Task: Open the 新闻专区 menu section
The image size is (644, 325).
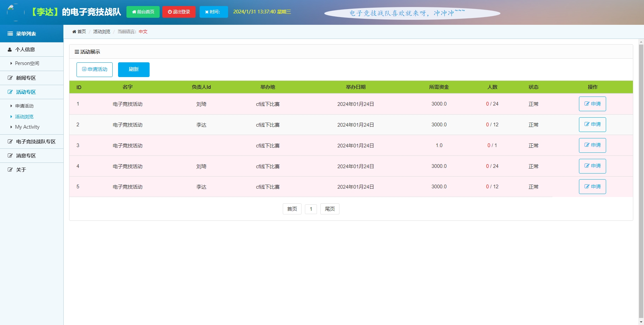Action: [x=32, y=78]
